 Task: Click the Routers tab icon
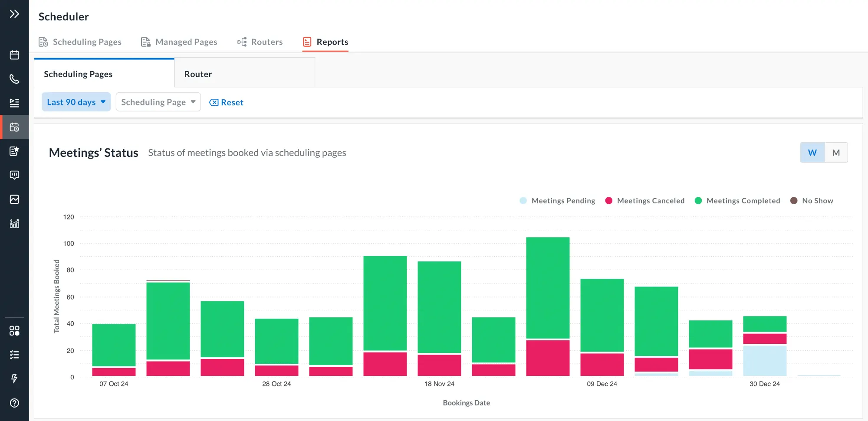[242, 42]
